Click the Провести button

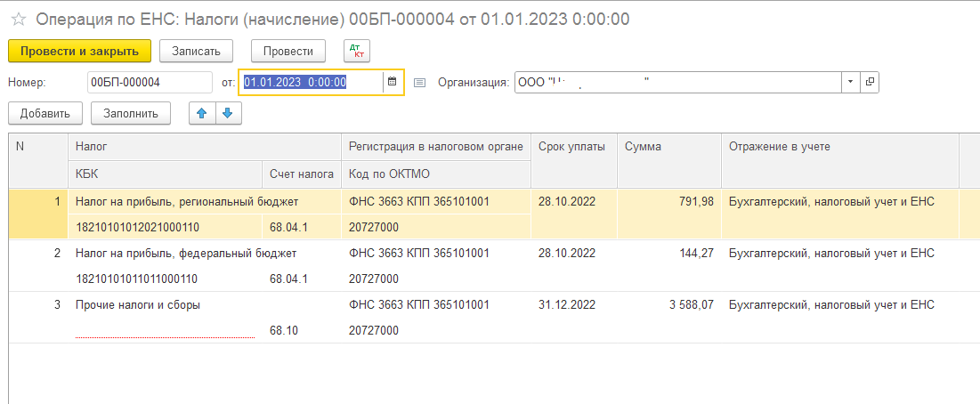pyautogui.click(x=288, y=51)
